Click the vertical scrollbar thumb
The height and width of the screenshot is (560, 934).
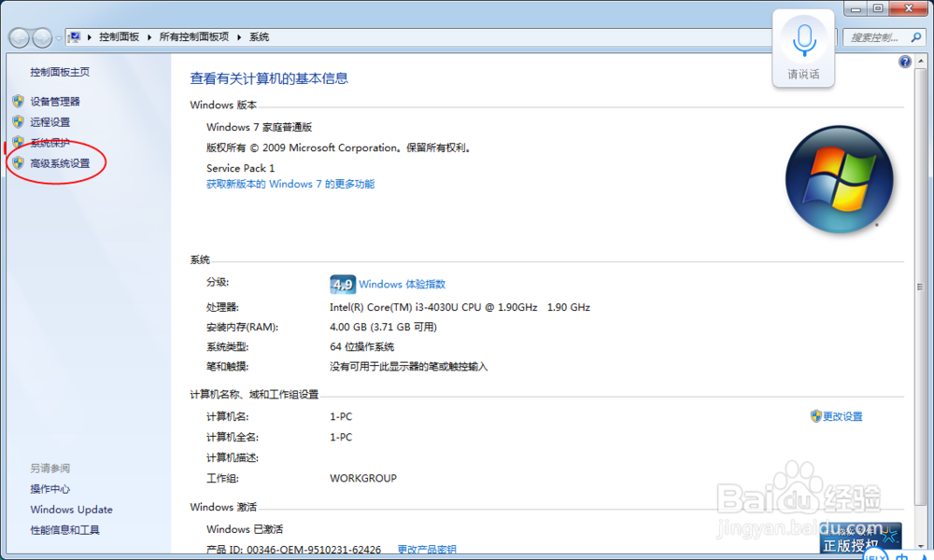click(x=921, y=286)
